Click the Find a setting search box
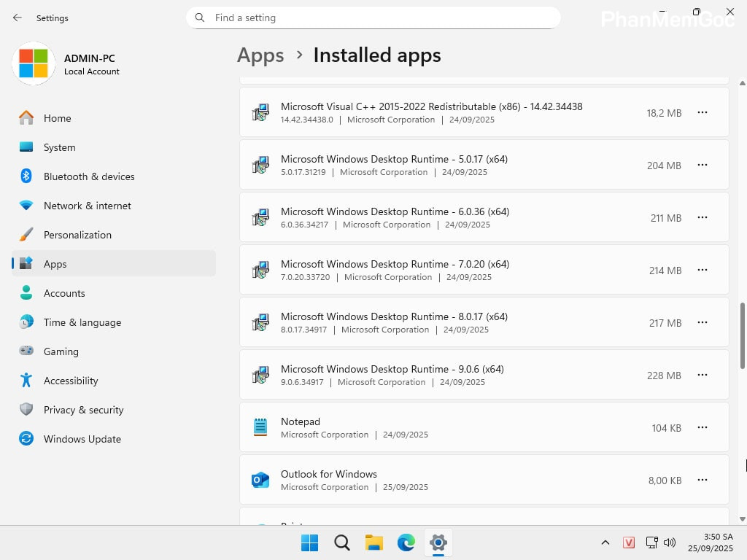The height and width of the screenshot is (560, 747). click(373, 17)
